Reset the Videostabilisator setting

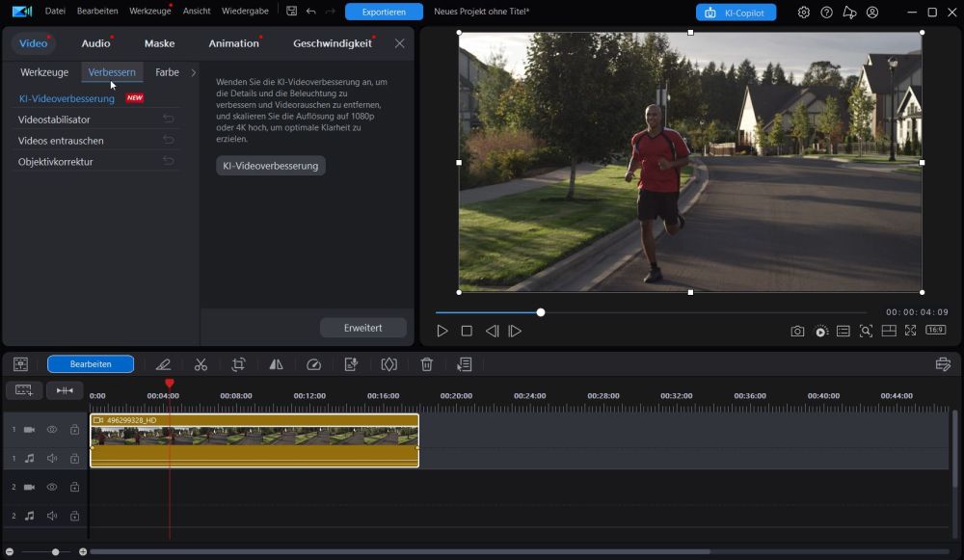coord(169,120)
